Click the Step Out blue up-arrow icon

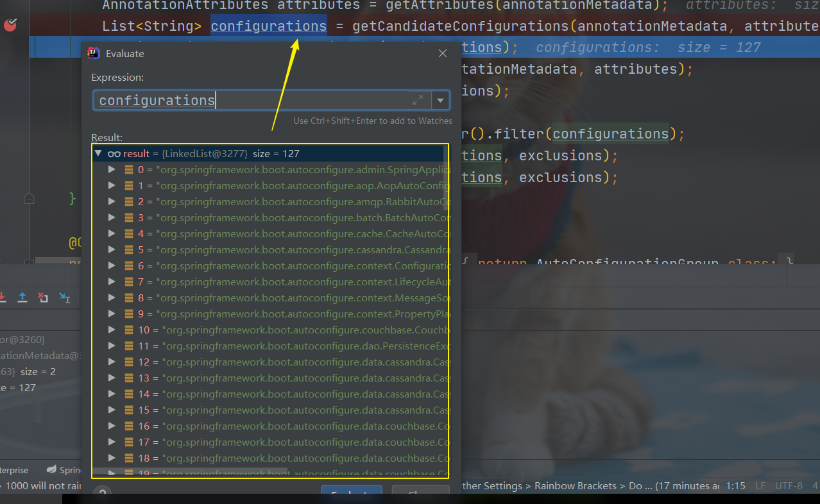pyautogui.click(x=22, y=298)
